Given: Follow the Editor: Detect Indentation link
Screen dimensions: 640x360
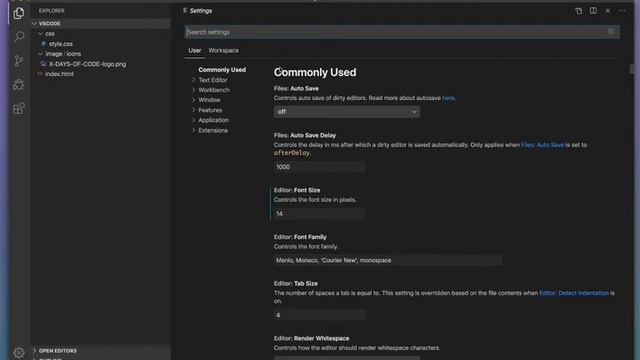Looking at the screenshot, I should click(x=574, y=293).
